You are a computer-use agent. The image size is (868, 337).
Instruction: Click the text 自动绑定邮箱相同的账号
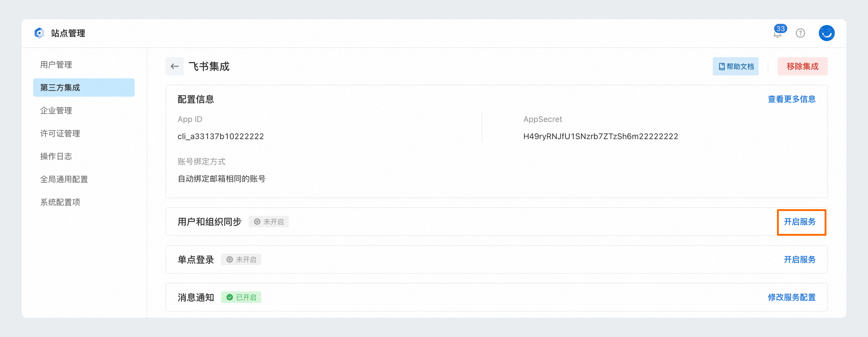click(x=222, y=179)
